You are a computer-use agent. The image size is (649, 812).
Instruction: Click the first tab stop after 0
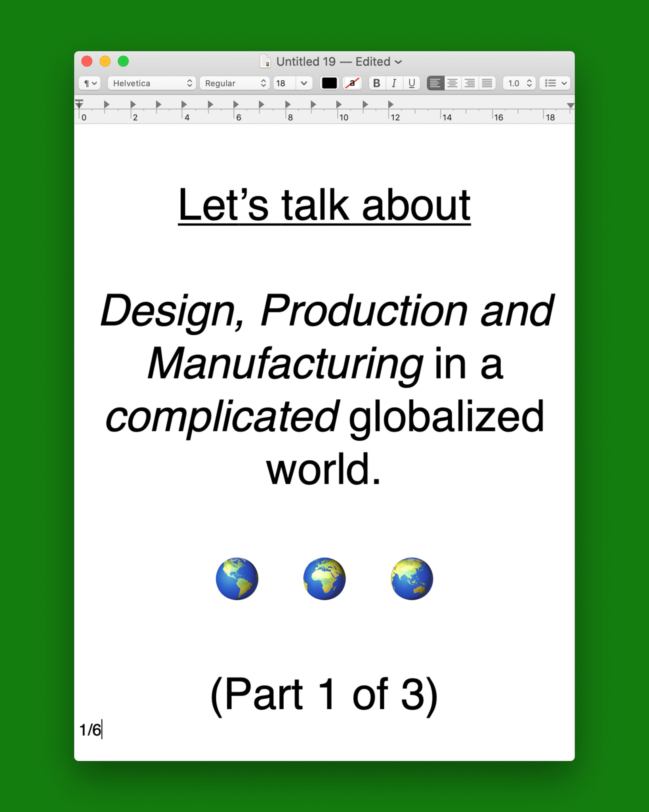pyautogui.click(x=107, y=104)
